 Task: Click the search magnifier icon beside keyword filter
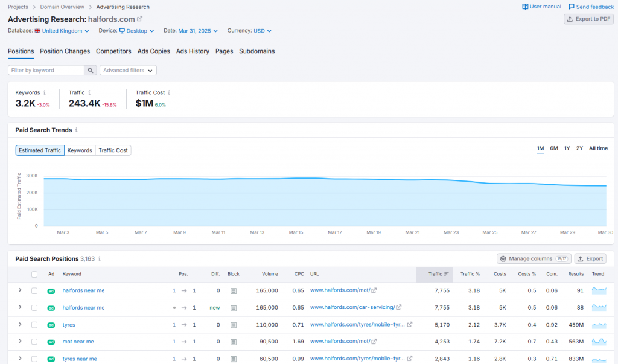[91, 71]
